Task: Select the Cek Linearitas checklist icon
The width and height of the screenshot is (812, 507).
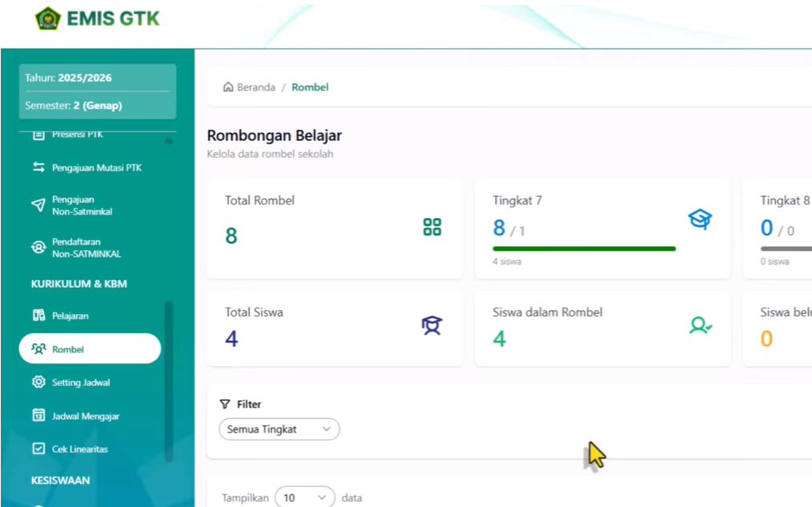Action: 38,449
